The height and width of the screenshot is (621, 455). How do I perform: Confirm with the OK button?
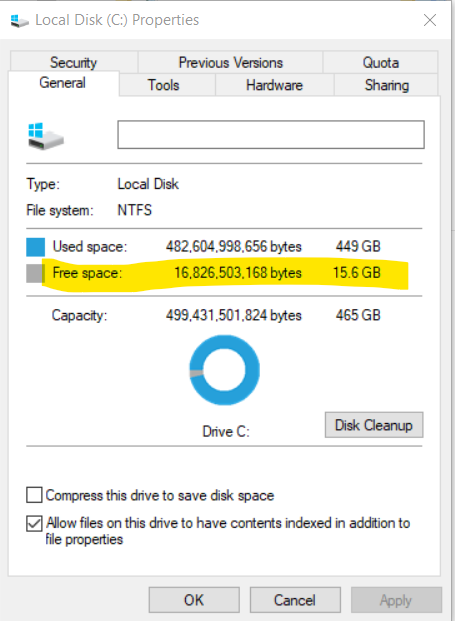(194, 600)
